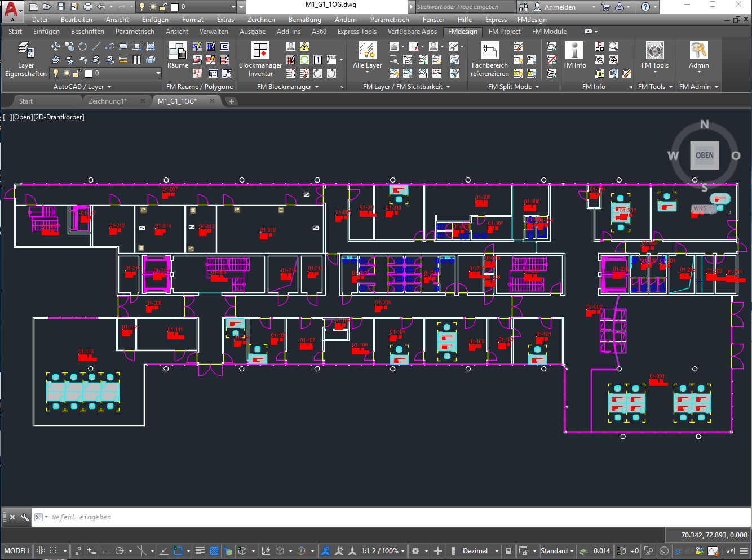Click the magnifier zoom icon in FM Info panel
This screenshot has height=560, width=752.
click(x=613, y=46)
